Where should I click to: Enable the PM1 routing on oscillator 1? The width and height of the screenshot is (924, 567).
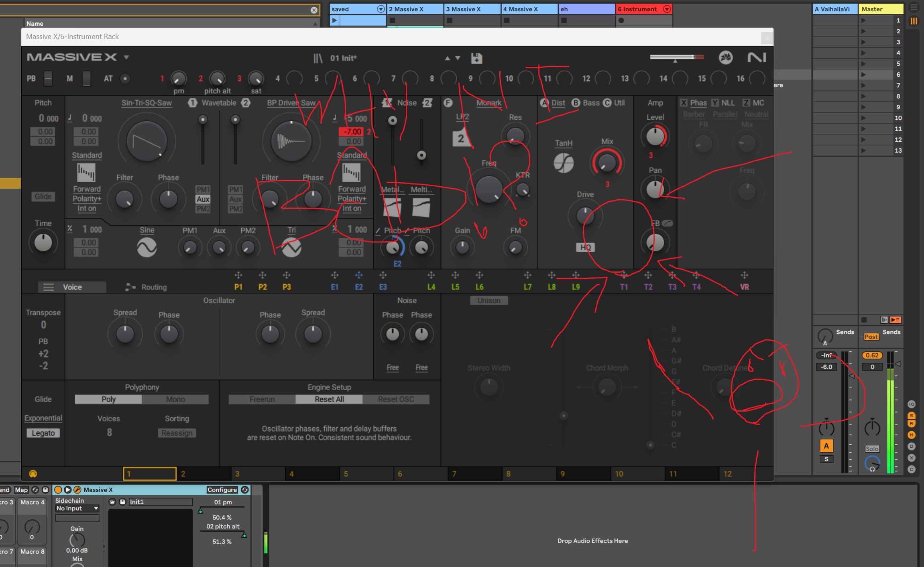click(x=203, y=189)
